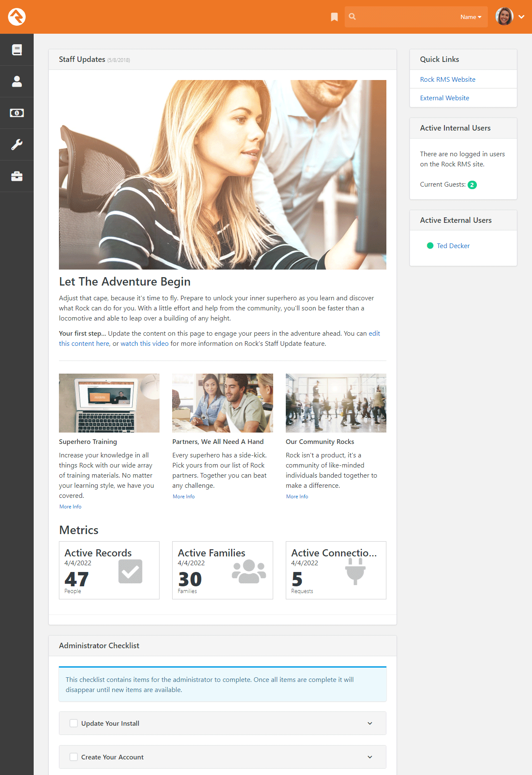This screenshot has height=775, width=532.
Task: Open the Tools wrench icon in sidebar
Action: pyautogui.click(x=17, y=144)
